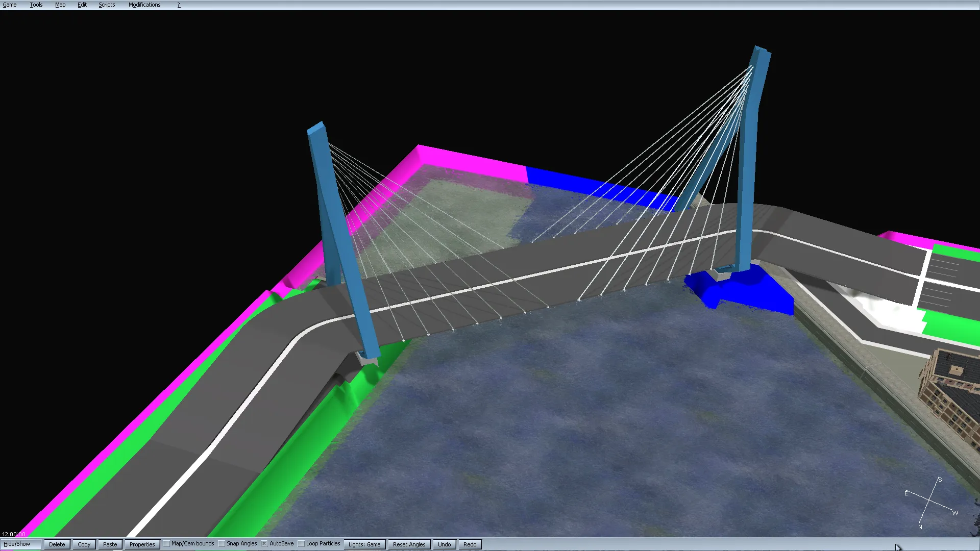Screen dimensions: 980x551
Task: Click the Paste button
Action: 110,544
